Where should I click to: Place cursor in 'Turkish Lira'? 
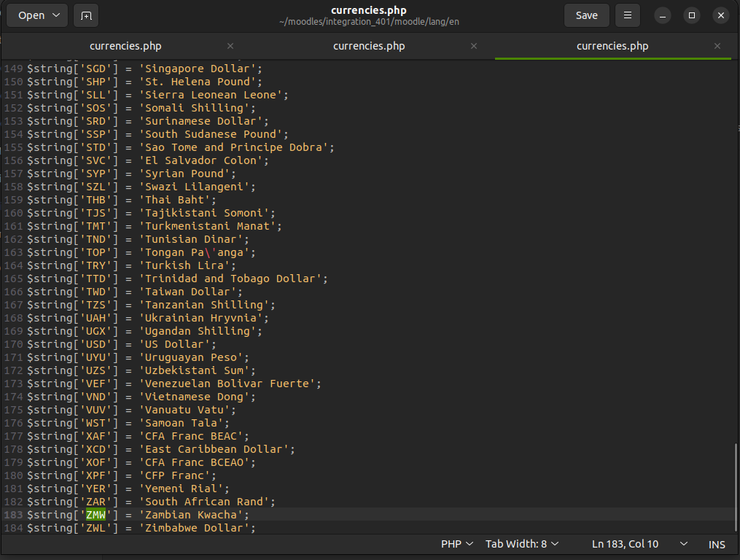pyautogui.click(x=184, y=266)
